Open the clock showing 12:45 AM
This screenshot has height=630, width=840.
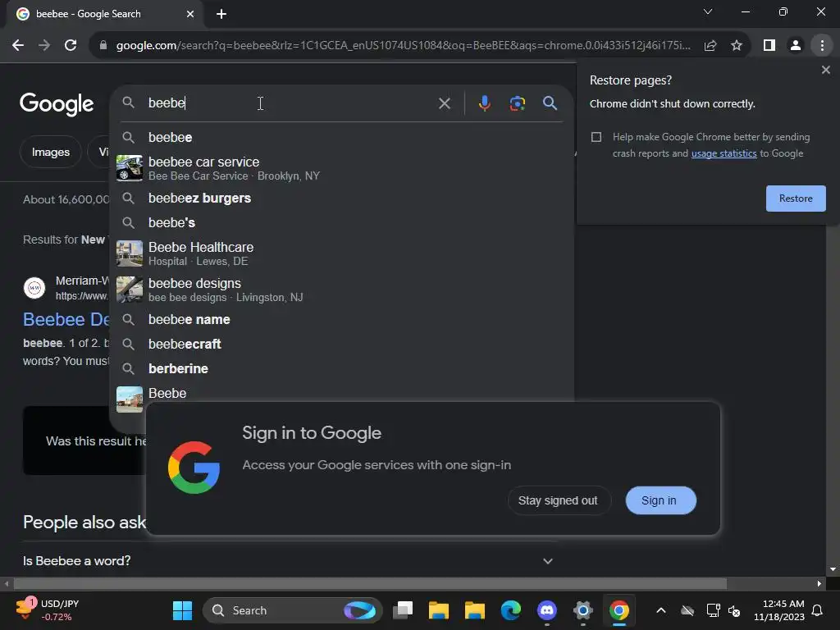click(x=779, y=610)
